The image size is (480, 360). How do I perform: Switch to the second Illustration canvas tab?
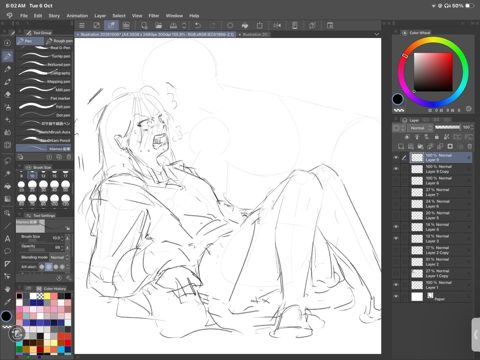[x=254, y=34]
